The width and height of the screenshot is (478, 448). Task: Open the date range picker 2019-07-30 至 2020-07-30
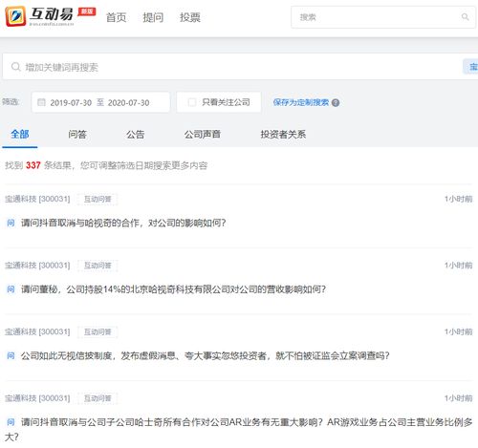[100, 102]
